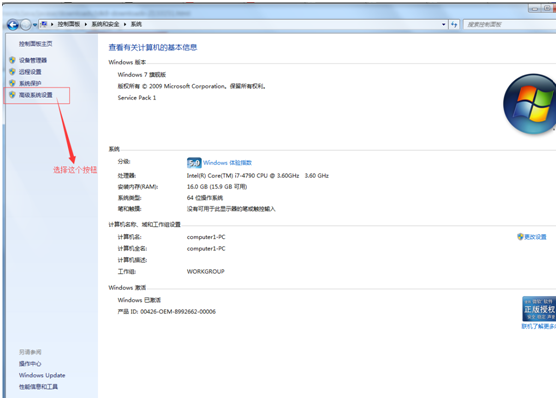Viewport: 558px width, 400px height.
Task: Open 操作中心 link under See also
Action: tap(30, 364)
